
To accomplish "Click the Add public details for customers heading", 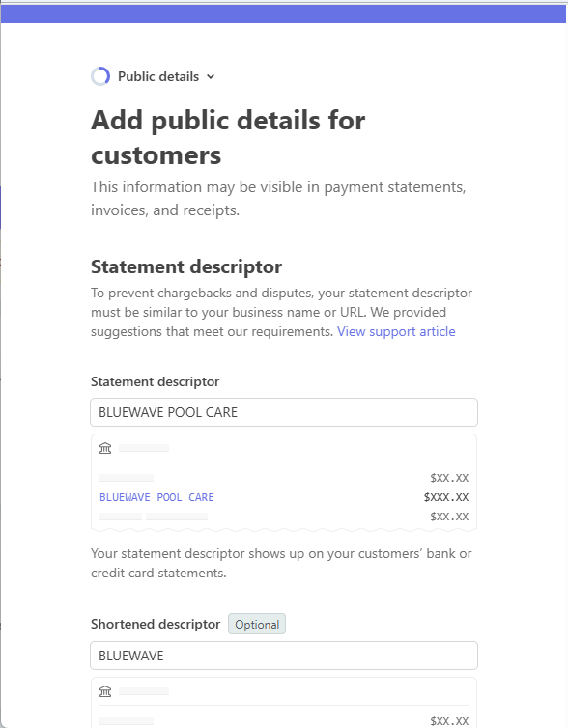I will pos(228,137).
